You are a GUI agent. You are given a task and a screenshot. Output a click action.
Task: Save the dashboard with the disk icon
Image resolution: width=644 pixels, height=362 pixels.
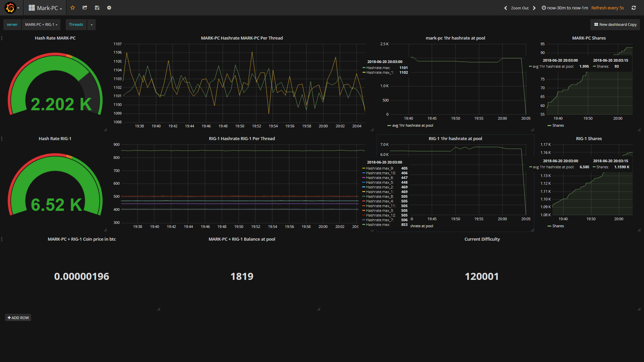(x=97, y=8)
